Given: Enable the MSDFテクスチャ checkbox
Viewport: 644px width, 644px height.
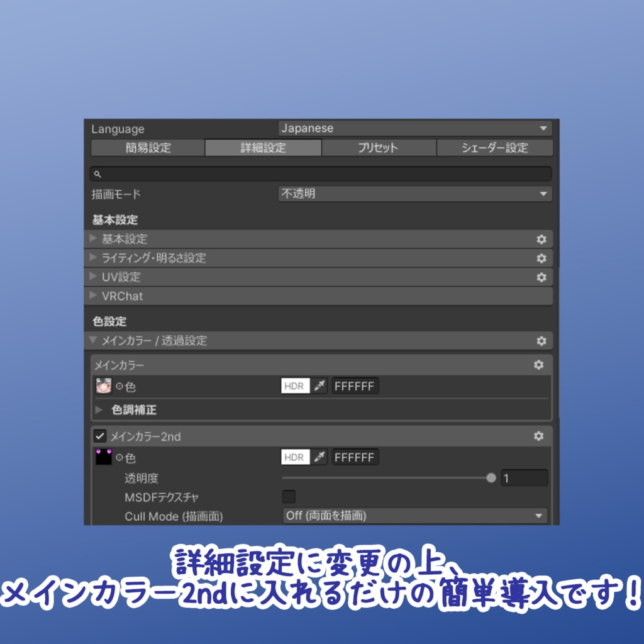Looking at the screenshot, I should [289, 497].
